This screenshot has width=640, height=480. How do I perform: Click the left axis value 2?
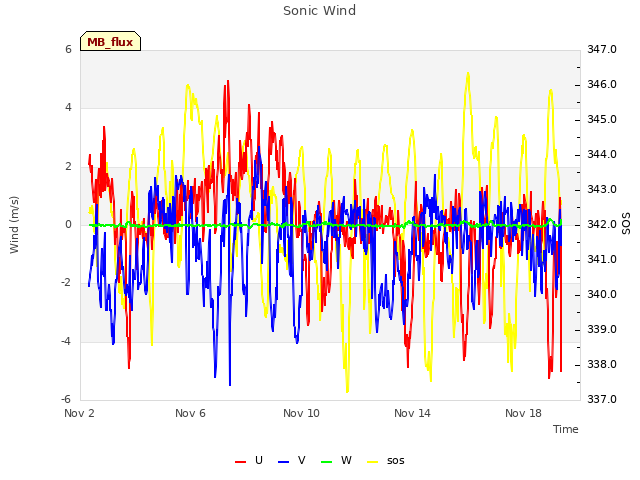[68, 166]
